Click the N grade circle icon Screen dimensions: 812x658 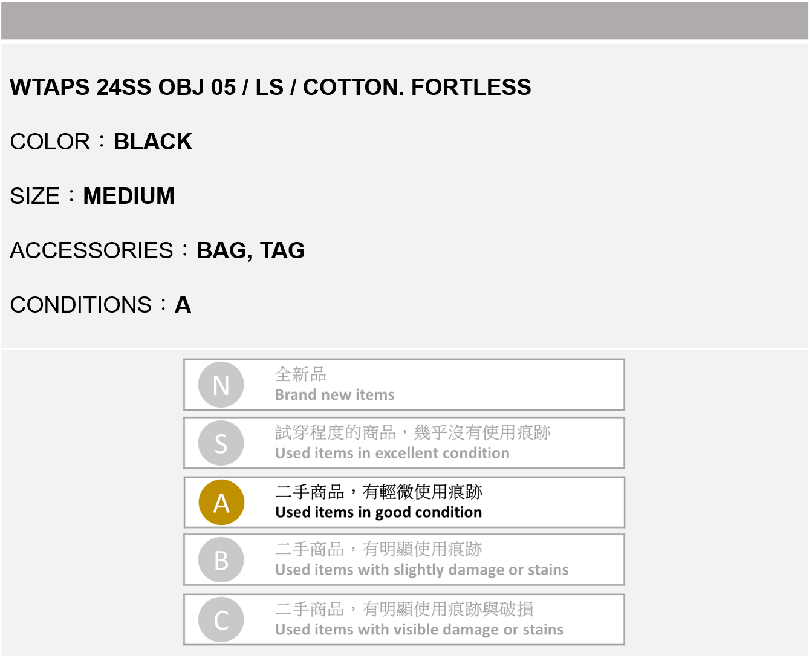pos(221,385)
